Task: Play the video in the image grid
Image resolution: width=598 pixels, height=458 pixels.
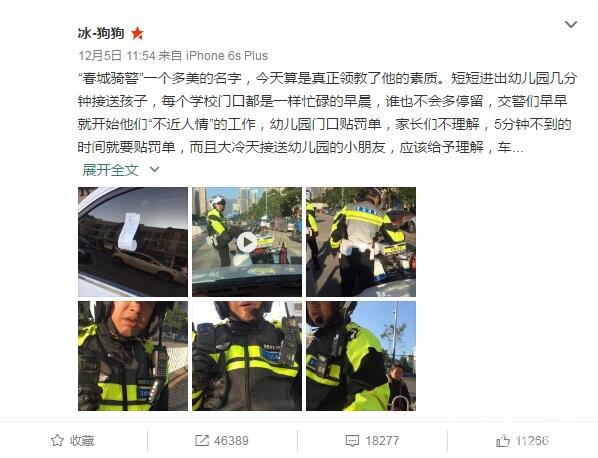Action: pos(247,242)
